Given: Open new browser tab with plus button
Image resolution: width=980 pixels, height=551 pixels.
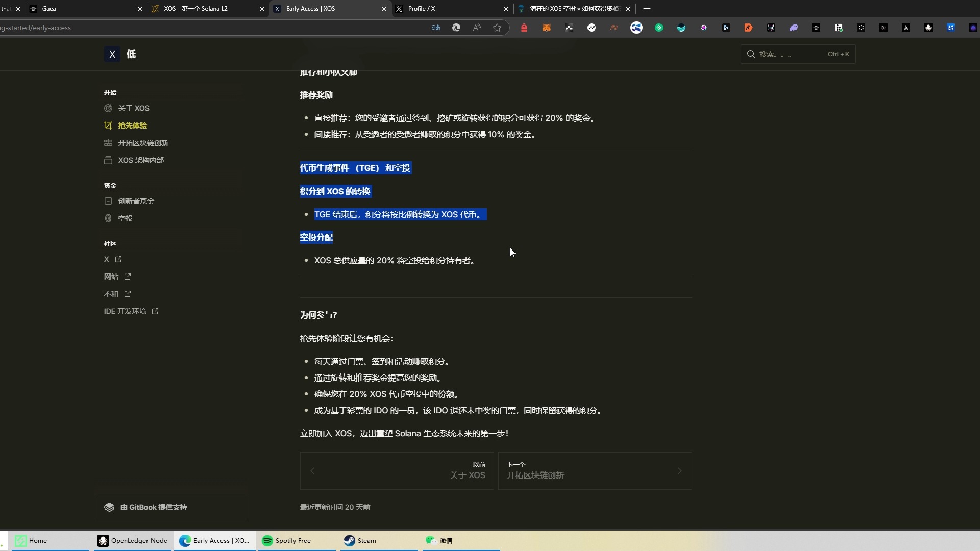Looking at the screenshot, I should [647, 9].
